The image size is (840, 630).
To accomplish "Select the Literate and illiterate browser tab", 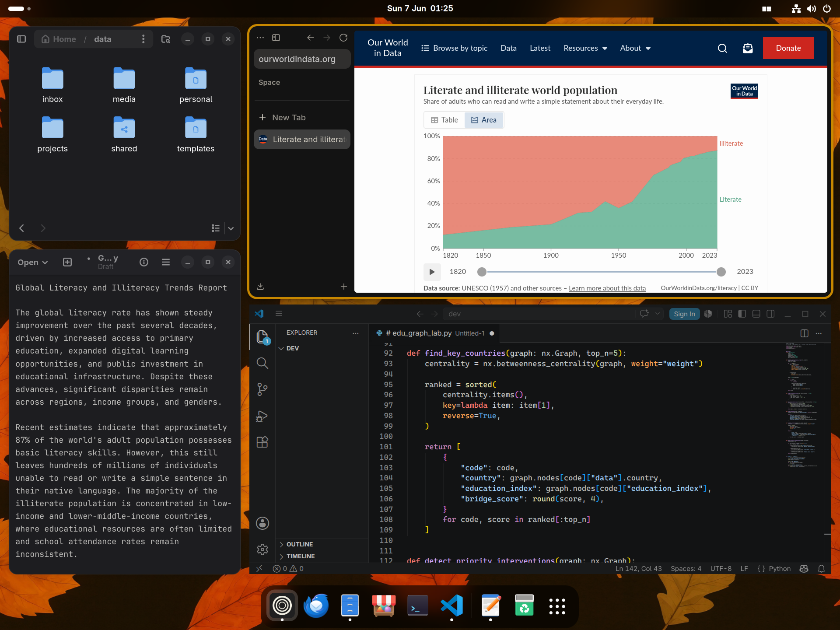I will point(302,140).
